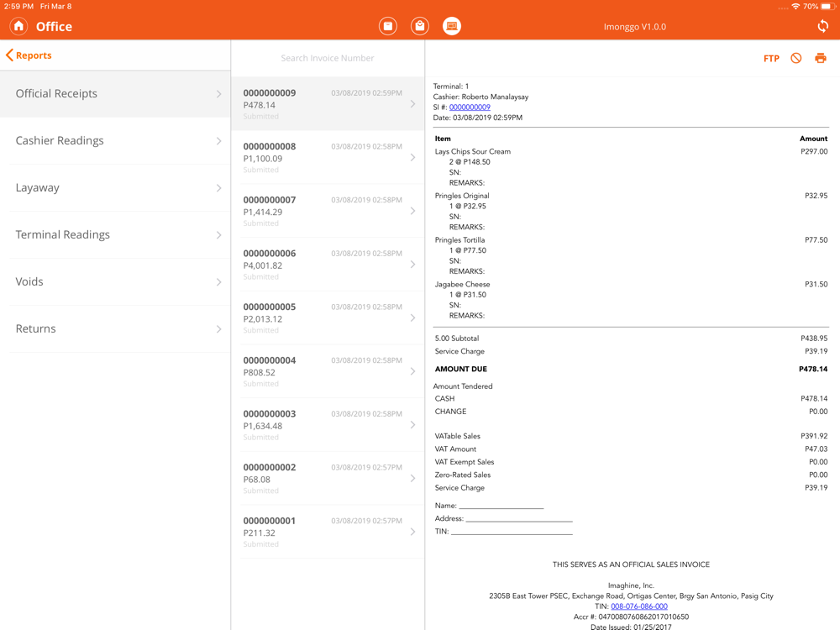Select invoice 0000000009

328,104
